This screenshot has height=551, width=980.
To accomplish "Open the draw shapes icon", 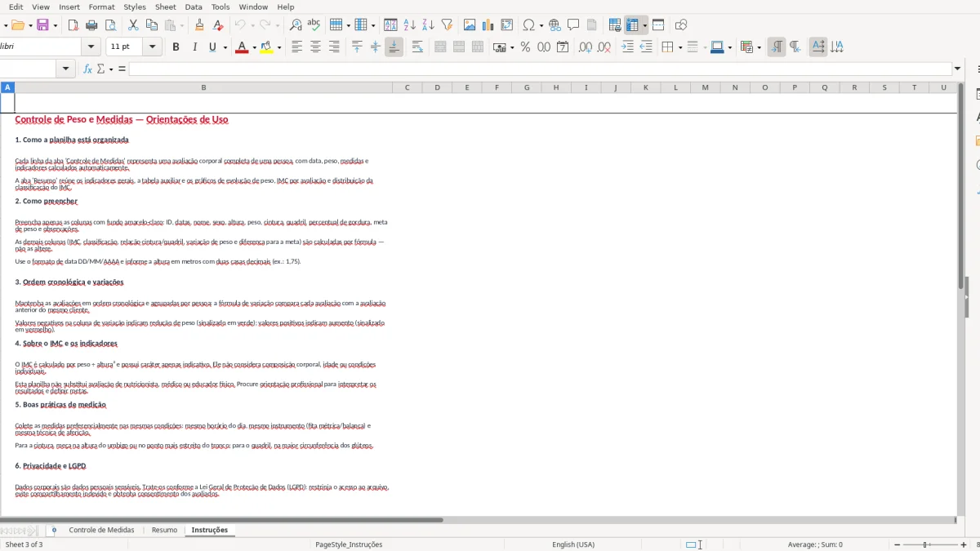I will [681, 25].
